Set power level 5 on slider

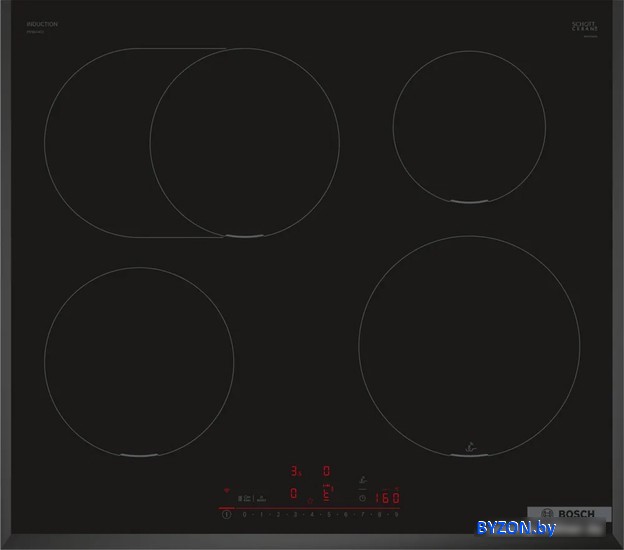click(329, 515)
